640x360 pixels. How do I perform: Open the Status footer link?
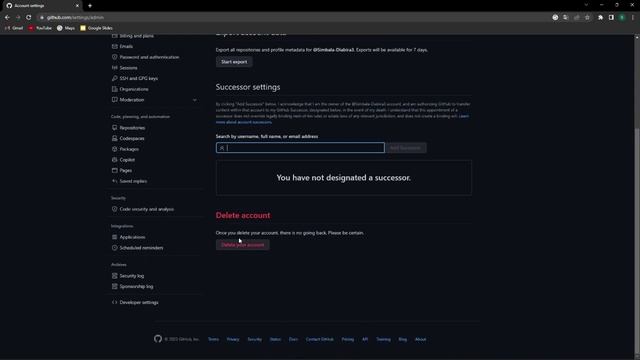tap(275, 339)
